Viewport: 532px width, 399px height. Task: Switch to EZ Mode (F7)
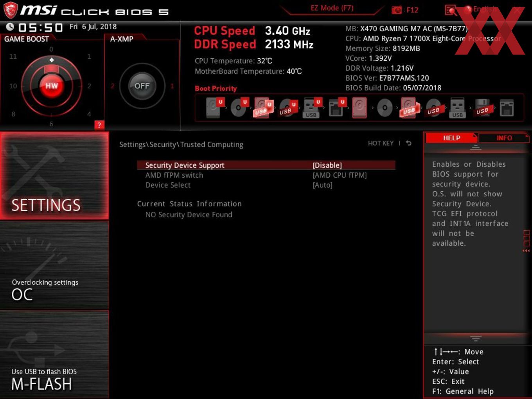332,8
